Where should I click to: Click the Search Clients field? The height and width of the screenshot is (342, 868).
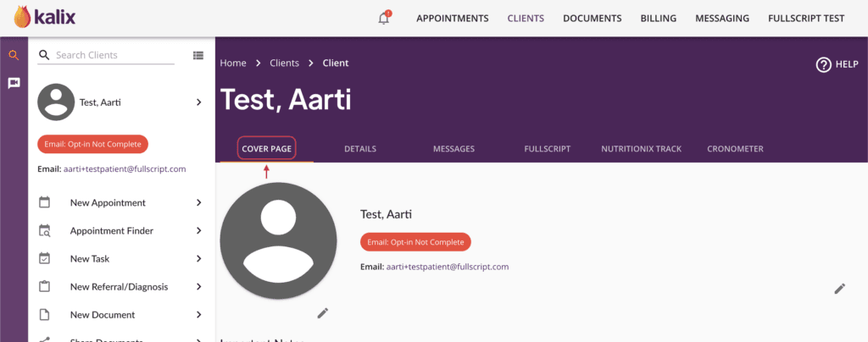coord(114,55)
